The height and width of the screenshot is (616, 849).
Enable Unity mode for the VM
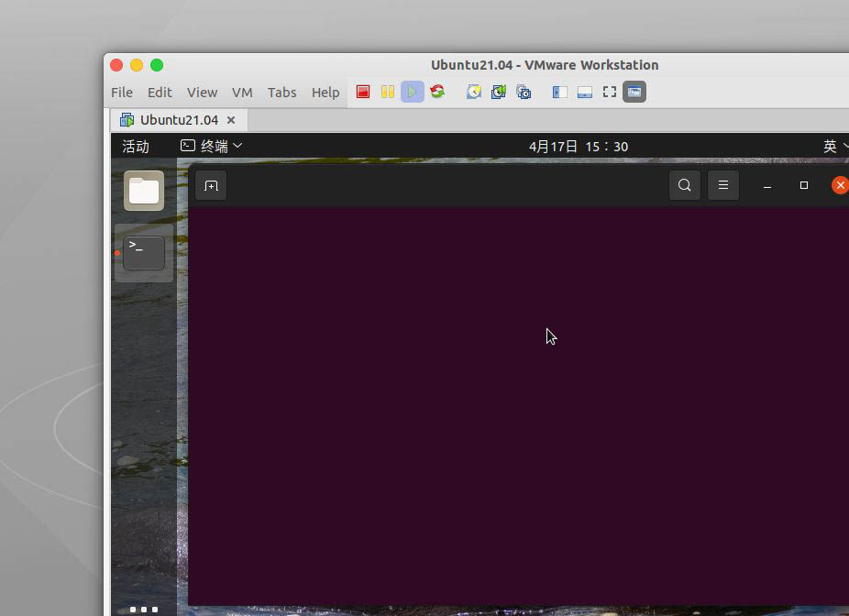(634, 92)
